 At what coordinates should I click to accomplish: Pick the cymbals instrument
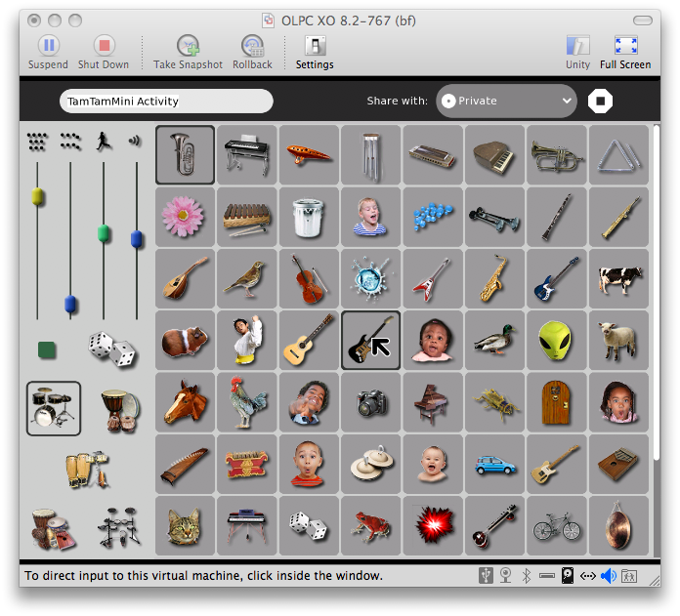tap(371, 465)
